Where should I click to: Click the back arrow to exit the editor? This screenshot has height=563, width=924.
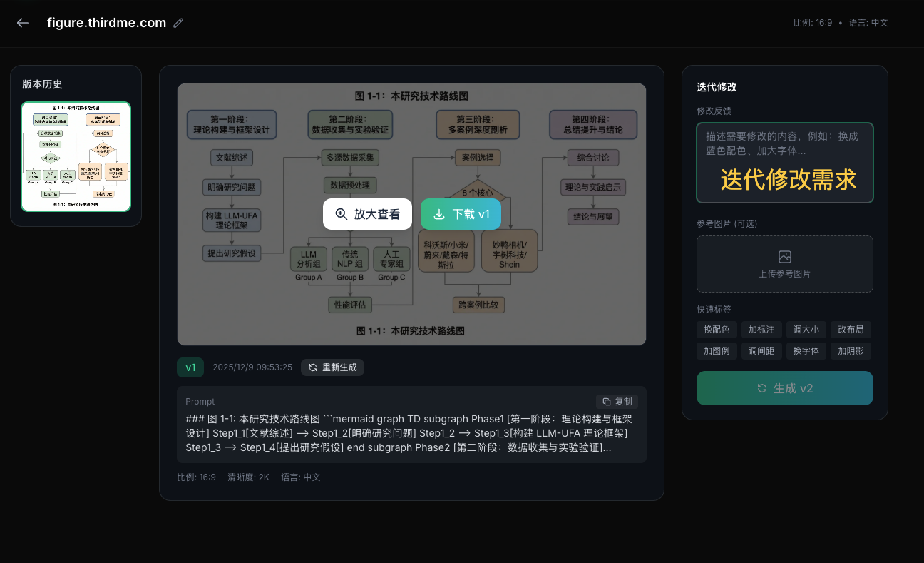click(22, 22)
